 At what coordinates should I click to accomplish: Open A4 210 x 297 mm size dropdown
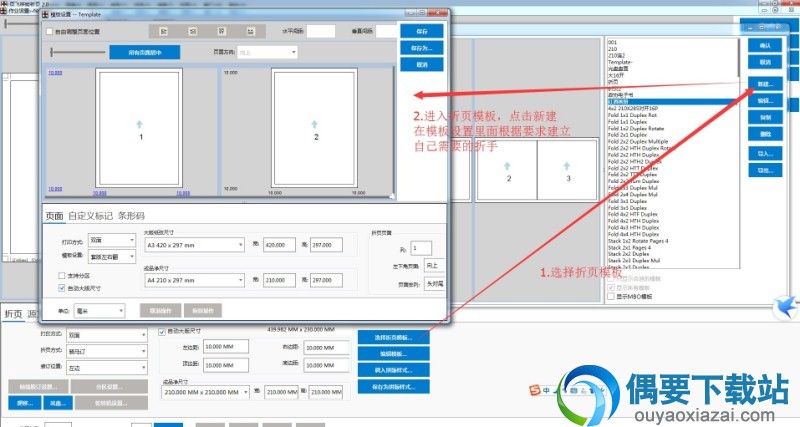point(194,280)
